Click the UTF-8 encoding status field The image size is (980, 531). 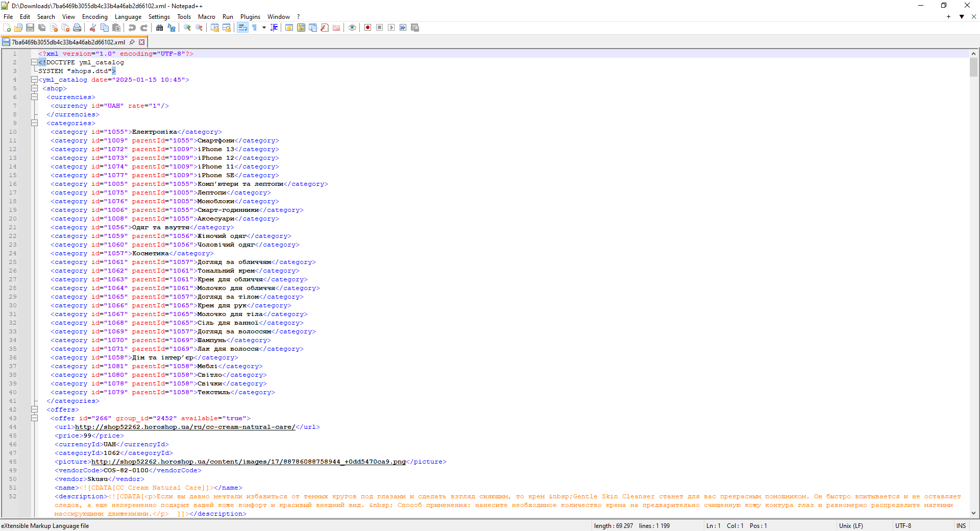[x=903, y=526]
